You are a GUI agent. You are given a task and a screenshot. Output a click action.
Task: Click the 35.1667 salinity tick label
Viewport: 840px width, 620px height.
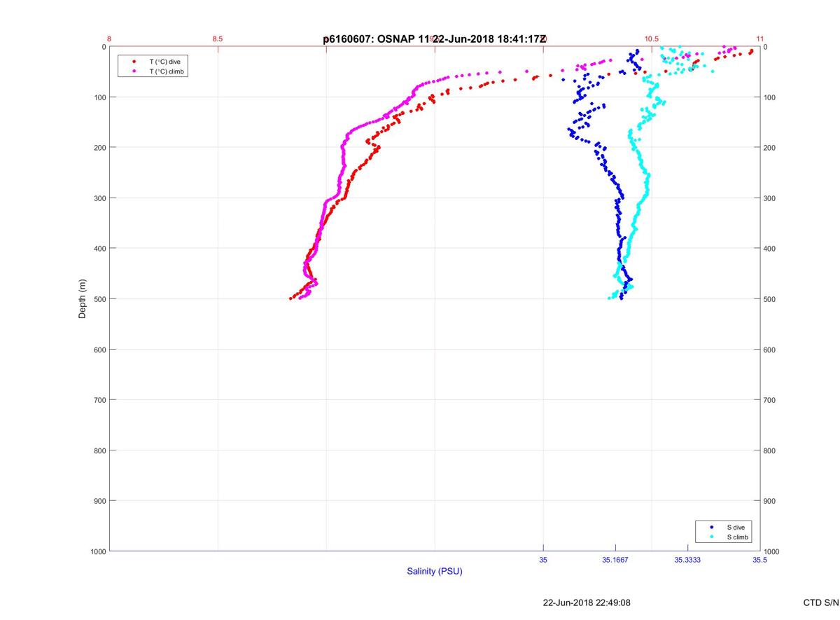point(615,560)
